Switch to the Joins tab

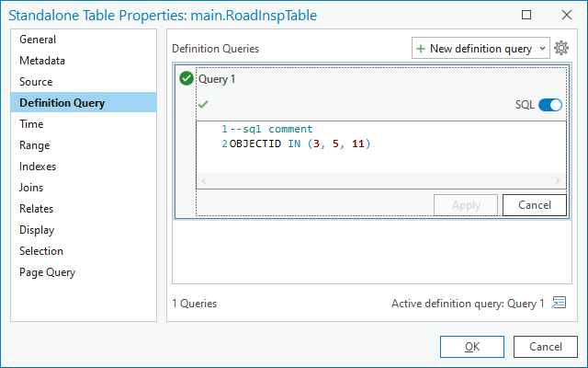click(x=33, y=188)
